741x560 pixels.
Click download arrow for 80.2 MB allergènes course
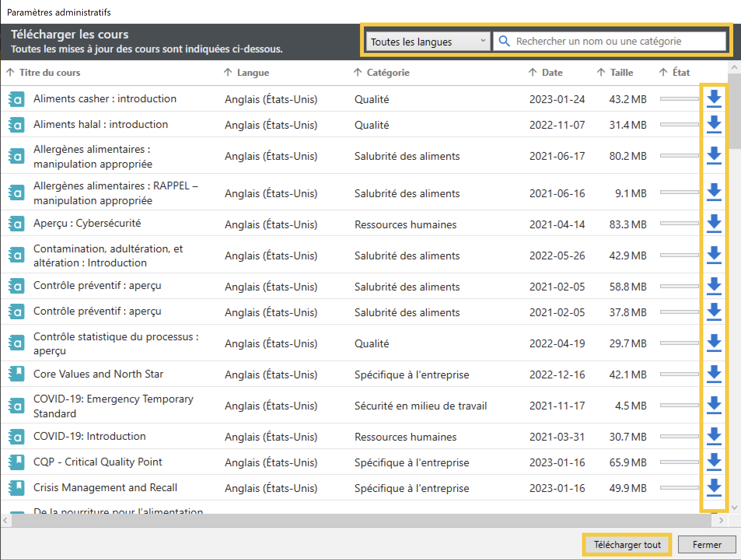[x=714, y=156]
